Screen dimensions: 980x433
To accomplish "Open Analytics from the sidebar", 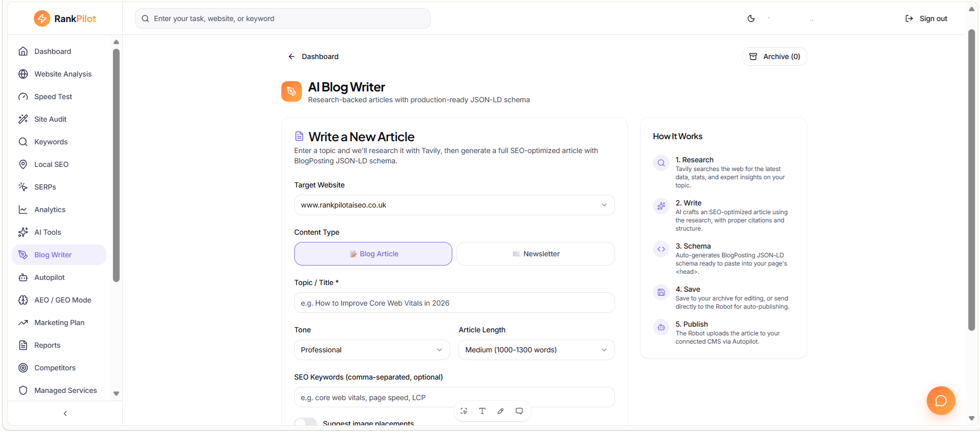I will tap(59, 210).
